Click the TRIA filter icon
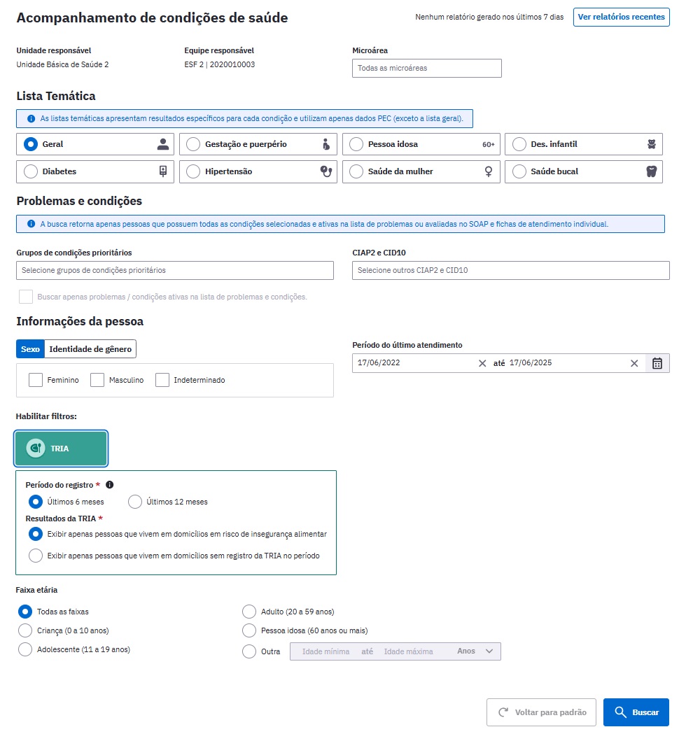 coord(36,449)
